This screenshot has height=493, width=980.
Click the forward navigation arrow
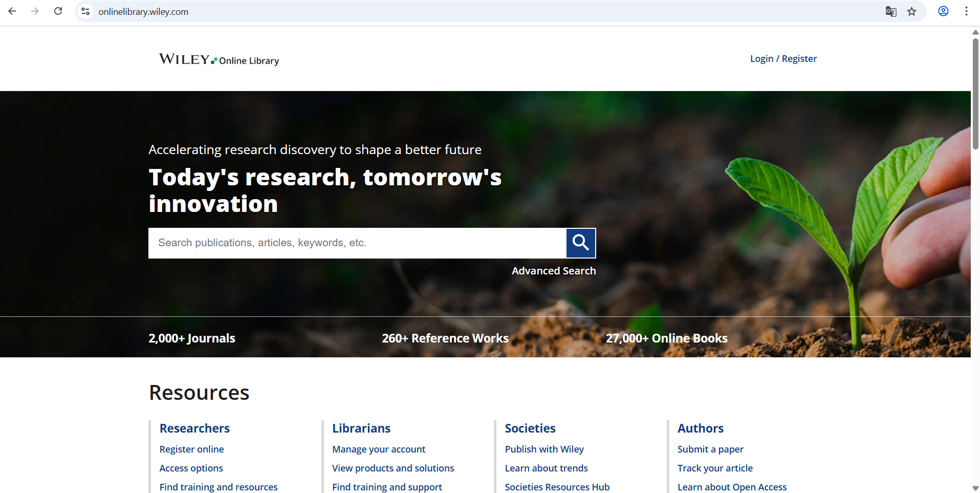[35, 11]
